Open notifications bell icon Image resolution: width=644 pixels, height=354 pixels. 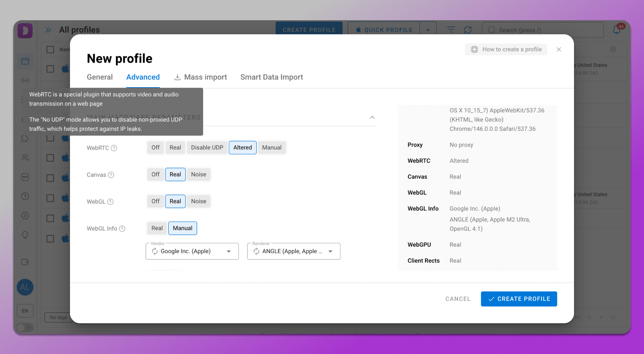(617, 30)
